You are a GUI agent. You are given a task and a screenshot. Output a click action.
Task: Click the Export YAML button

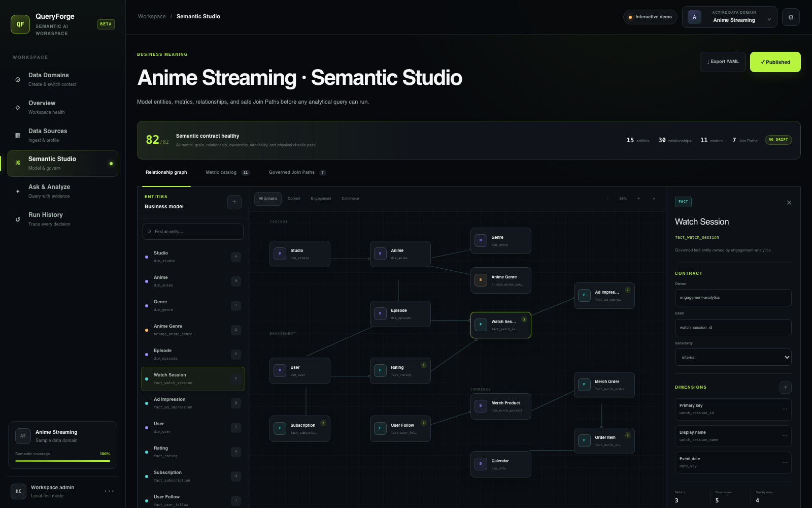point(723,62)
